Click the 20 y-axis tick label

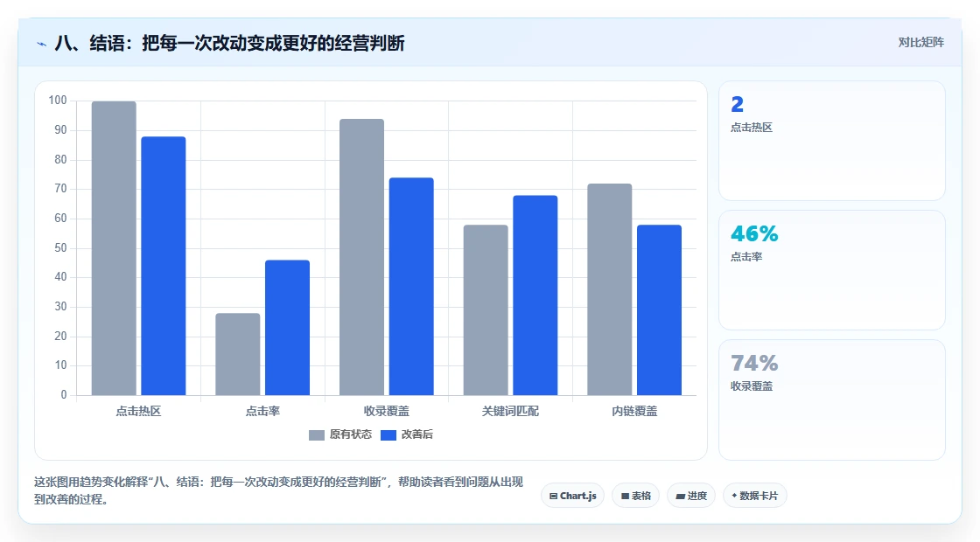tap(60, 336)
